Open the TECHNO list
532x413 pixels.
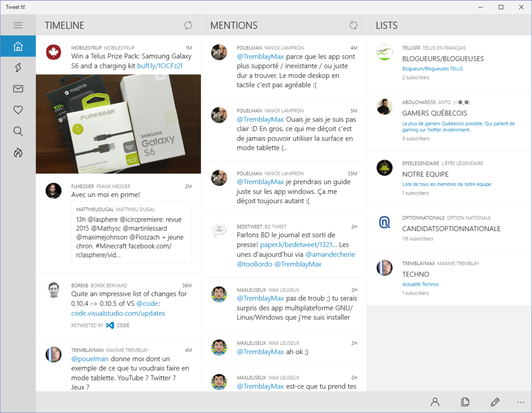tap(415, 274)
